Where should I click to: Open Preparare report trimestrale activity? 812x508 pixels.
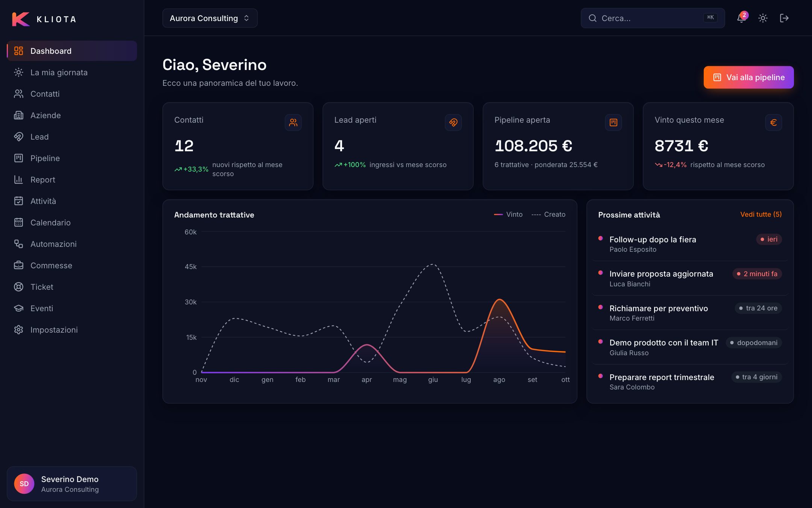point(690,382)
